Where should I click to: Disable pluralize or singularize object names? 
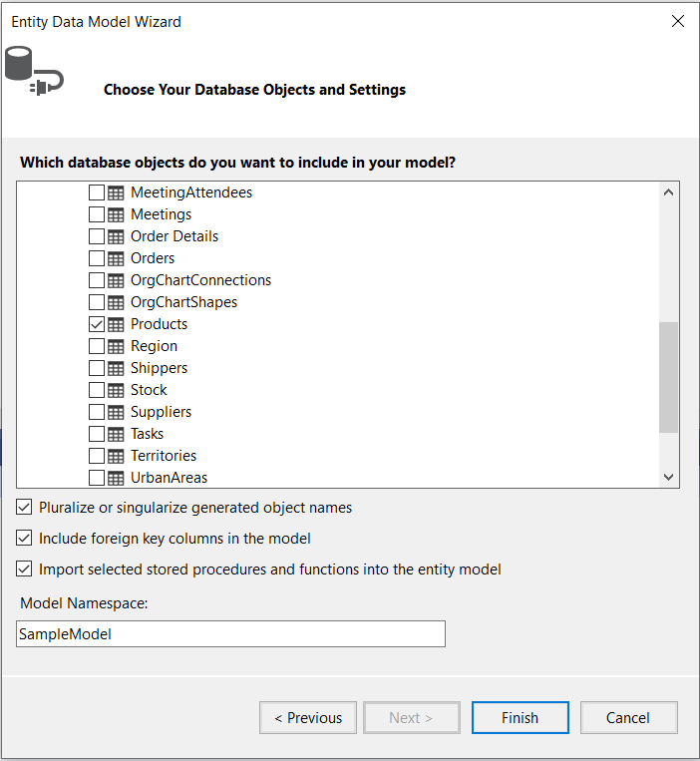tap(25, 508)
